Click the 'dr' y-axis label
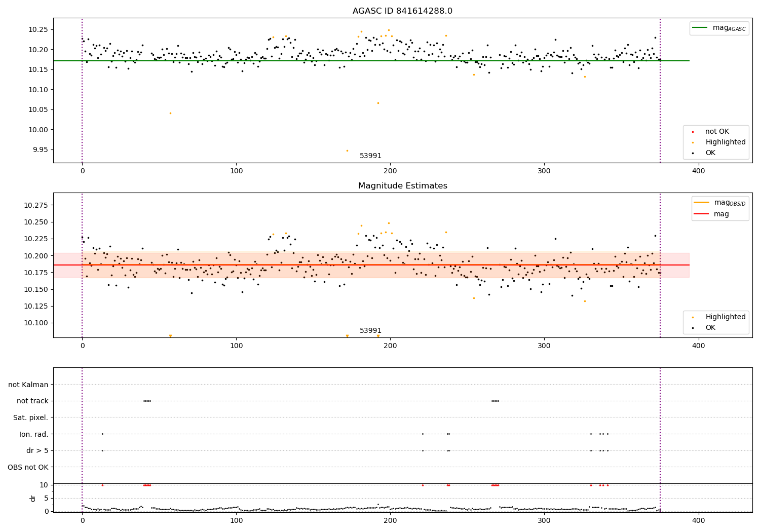 point(33,498)
